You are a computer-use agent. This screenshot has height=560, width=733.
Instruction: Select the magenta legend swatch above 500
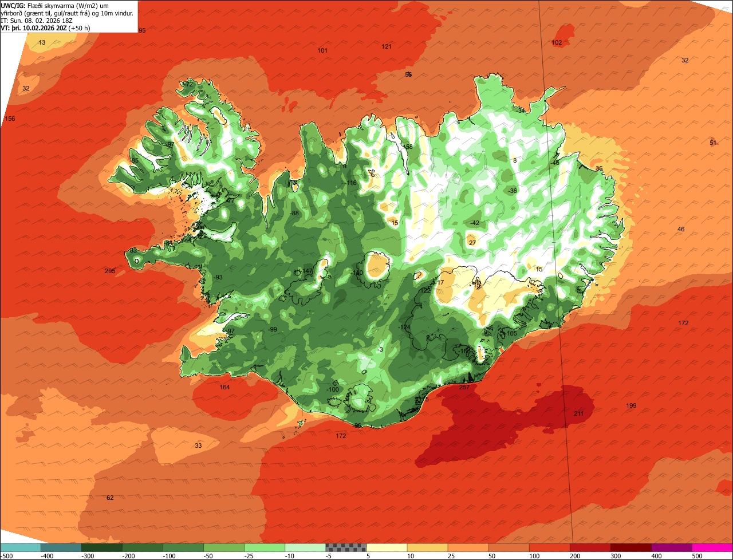click(712, 547)
